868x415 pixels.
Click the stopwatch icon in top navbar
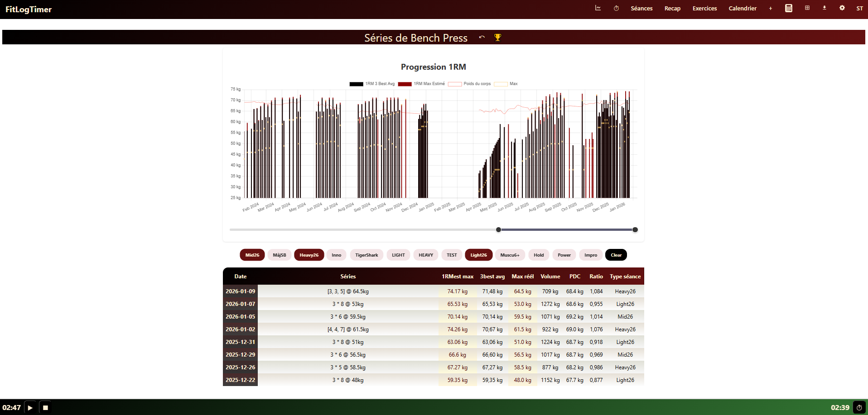pyautogui.click(x=616, y=8)
